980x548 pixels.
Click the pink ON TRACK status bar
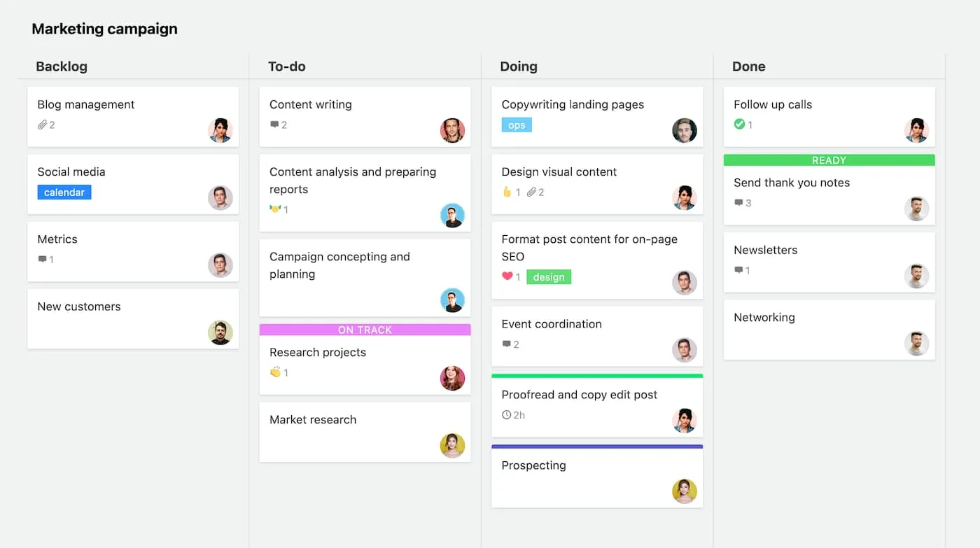[365, 330]
